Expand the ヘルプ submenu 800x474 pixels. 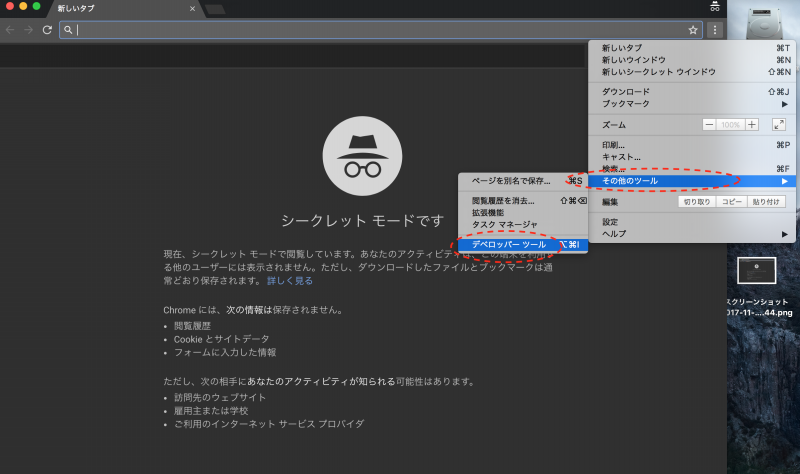pos(691,234)
